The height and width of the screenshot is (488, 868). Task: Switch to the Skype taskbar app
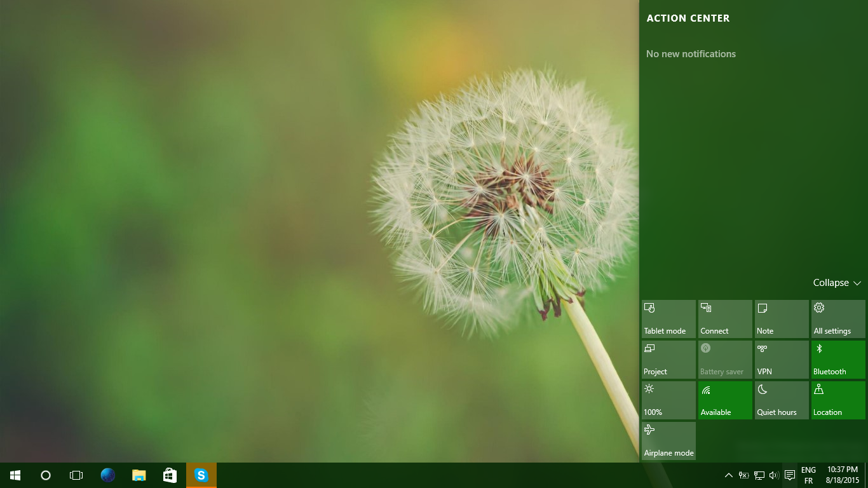(201, 475)
